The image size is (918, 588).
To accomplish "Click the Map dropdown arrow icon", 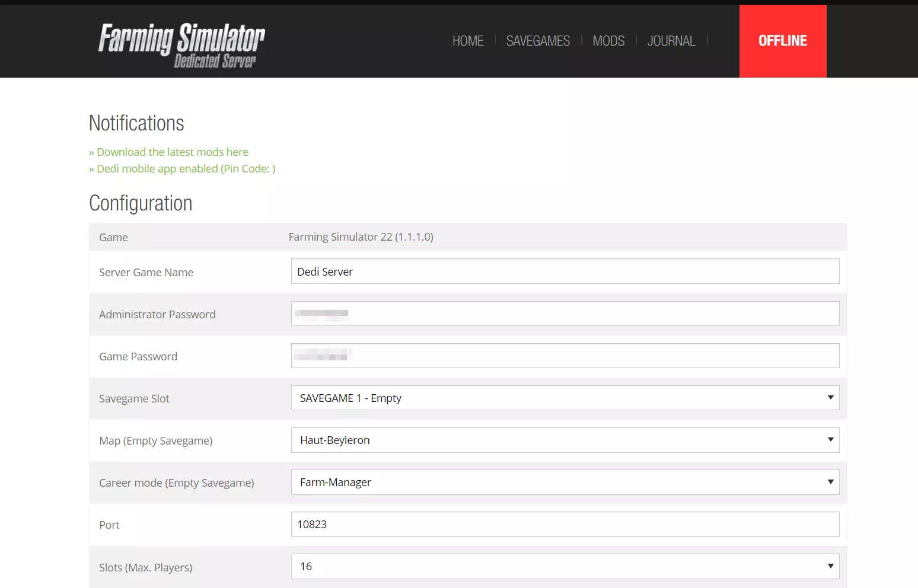I will pyautogui.click(x=830, y=440).
